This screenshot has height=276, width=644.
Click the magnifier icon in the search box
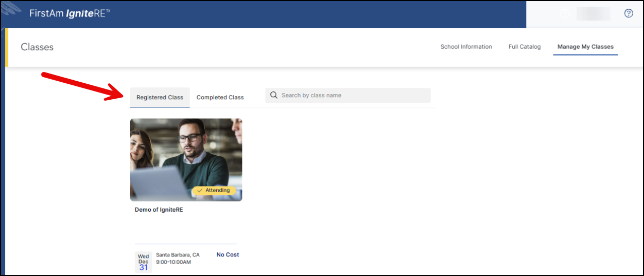[x=274, y=95]
